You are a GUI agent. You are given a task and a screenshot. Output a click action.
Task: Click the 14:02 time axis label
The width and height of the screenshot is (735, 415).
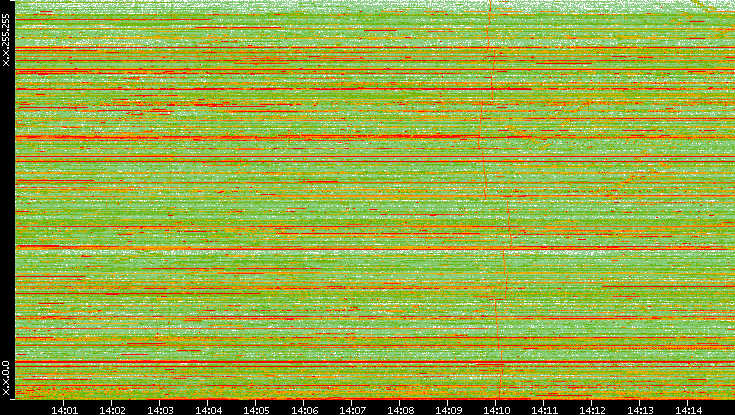click(112, 410)
